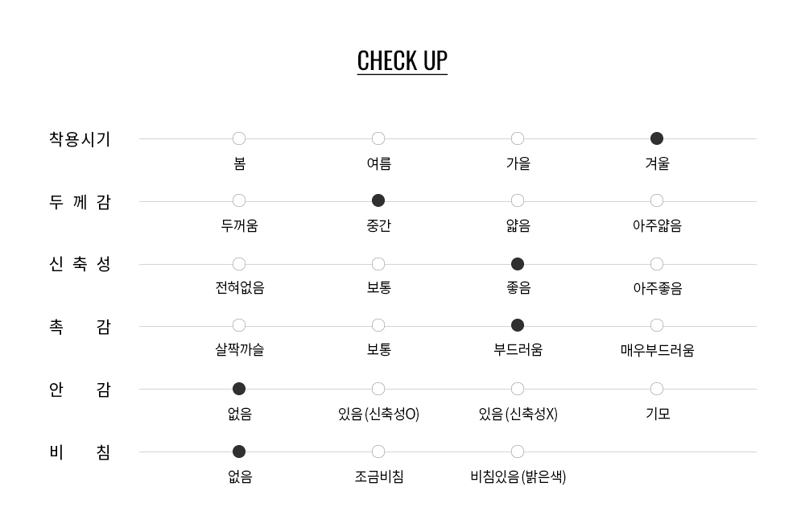Choose the 가을 season radio circle
The image size is (805, 532).
tap(518, 138)
